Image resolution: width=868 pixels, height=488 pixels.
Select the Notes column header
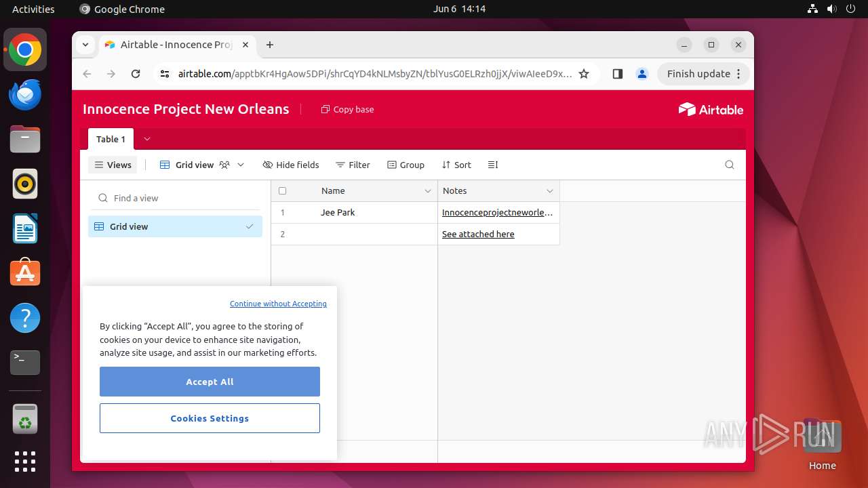(498, 191)
